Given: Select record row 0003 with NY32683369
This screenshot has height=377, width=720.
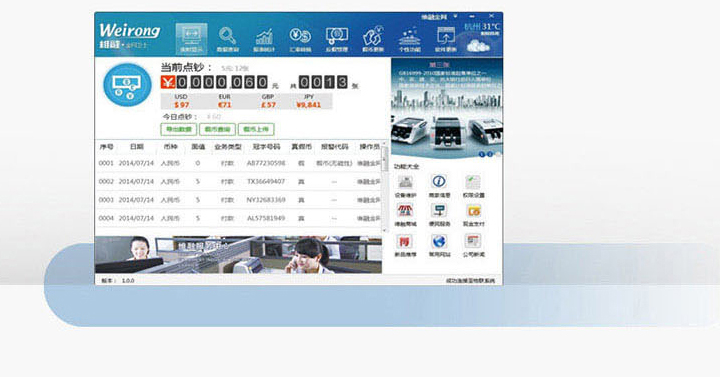Looking at the screenshot, I should pyautogui.click(x=238, y=200).
